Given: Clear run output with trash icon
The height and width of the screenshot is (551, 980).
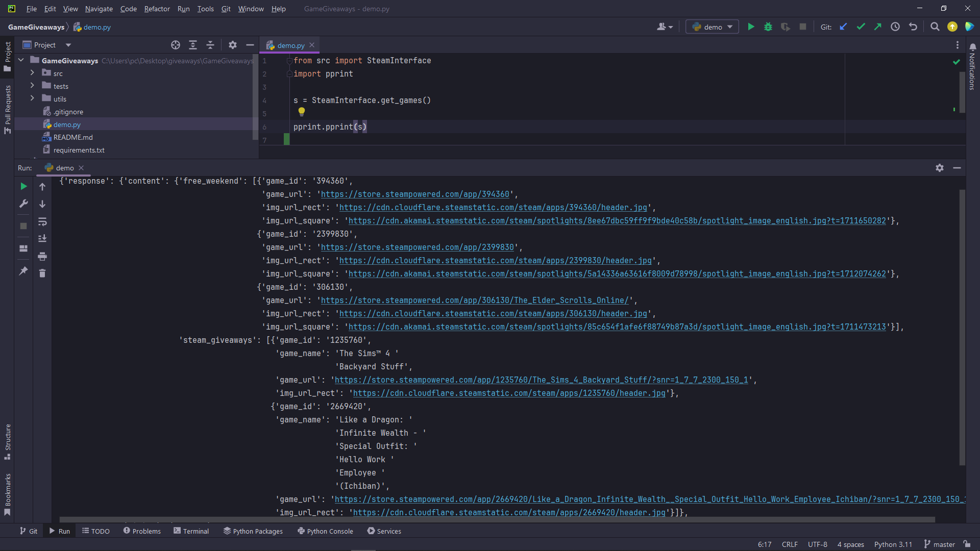Looking at the screenshot, I should [42, 273].
